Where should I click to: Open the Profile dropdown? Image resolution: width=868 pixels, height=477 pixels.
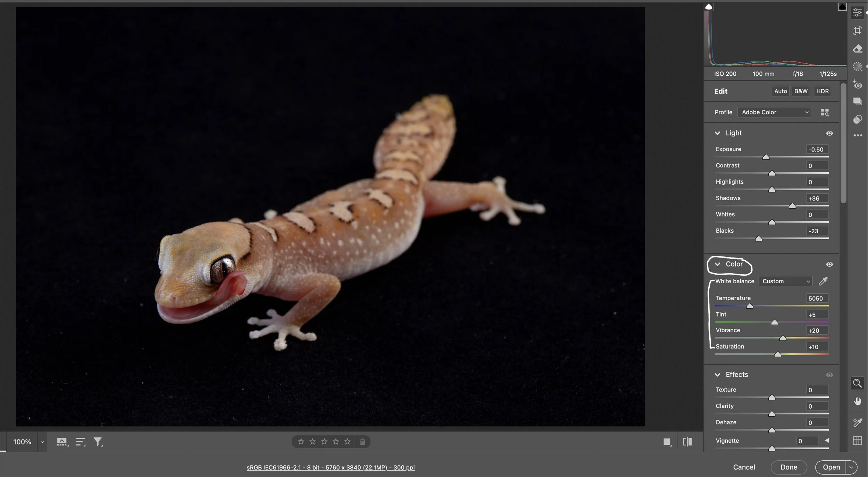tap(774, 112)
